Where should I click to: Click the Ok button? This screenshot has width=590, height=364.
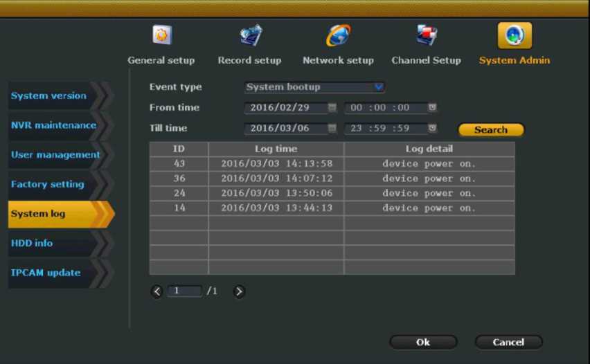(x=423, y=342)
